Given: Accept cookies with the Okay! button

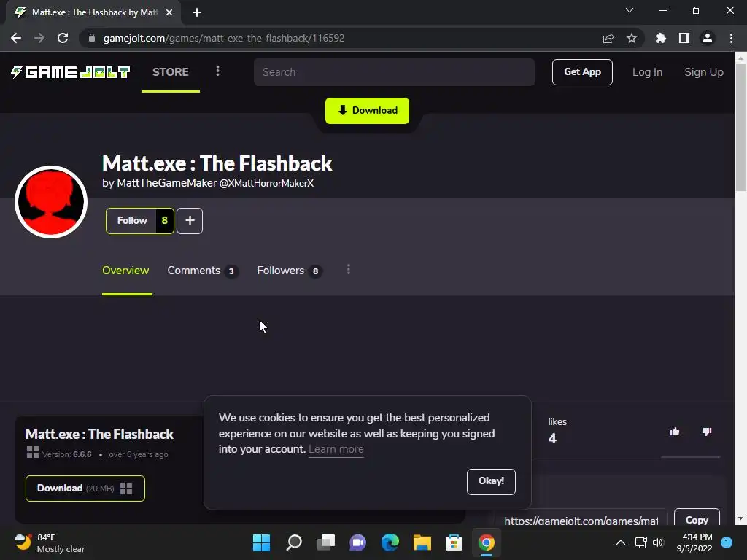Looking at the screenshot, I should click(x=491, y=481).
